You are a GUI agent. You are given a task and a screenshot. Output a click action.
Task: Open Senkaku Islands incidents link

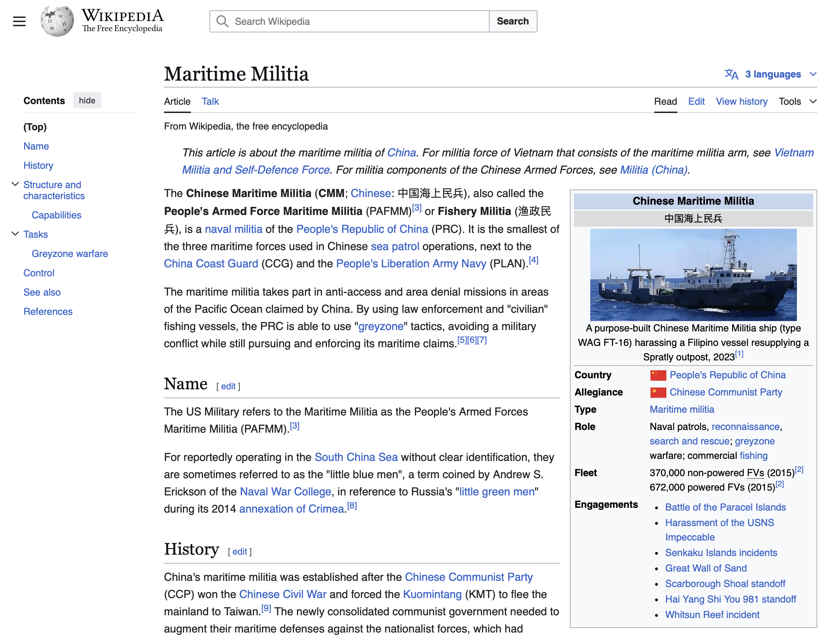[x=721, y=553]
